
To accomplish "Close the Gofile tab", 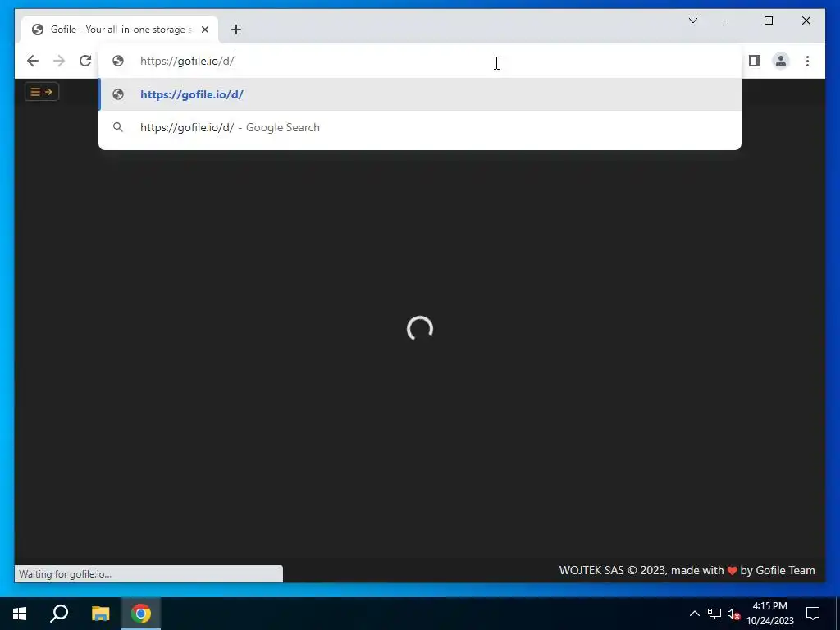I will click(204, 30).
